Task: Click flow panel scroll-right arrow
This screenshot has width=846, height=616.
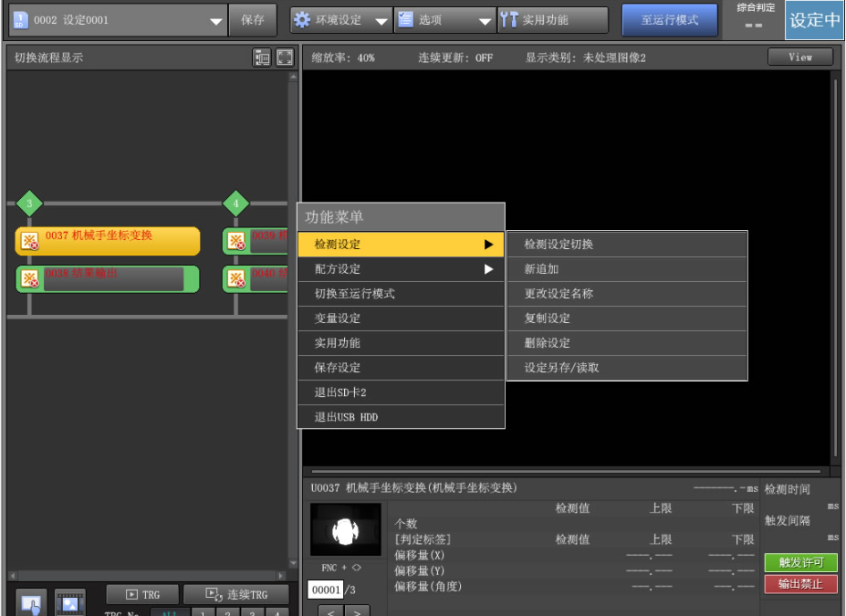Action: point(280,575)
